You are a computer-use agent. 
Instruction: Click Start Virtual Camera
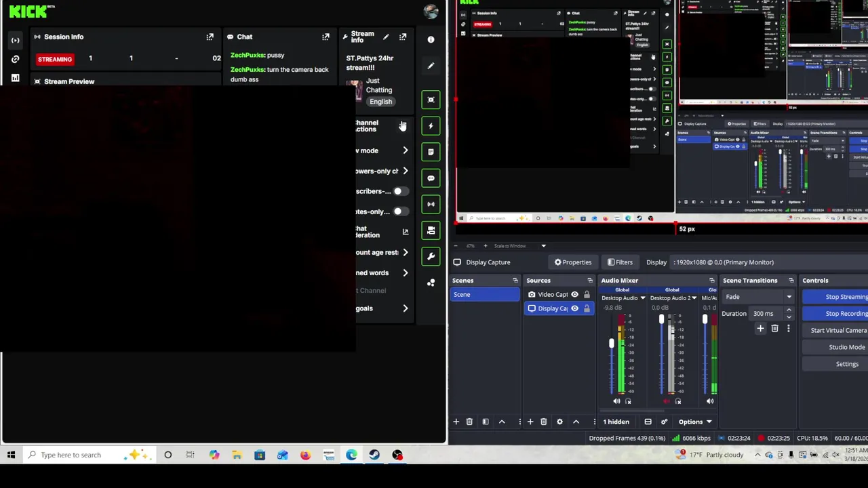click(x=835, y=330)
